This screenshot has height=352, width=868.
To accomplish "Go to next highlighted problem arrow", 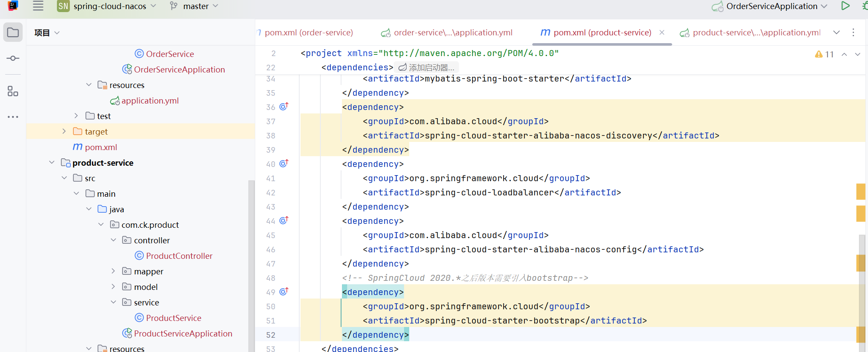I will 858,54.
